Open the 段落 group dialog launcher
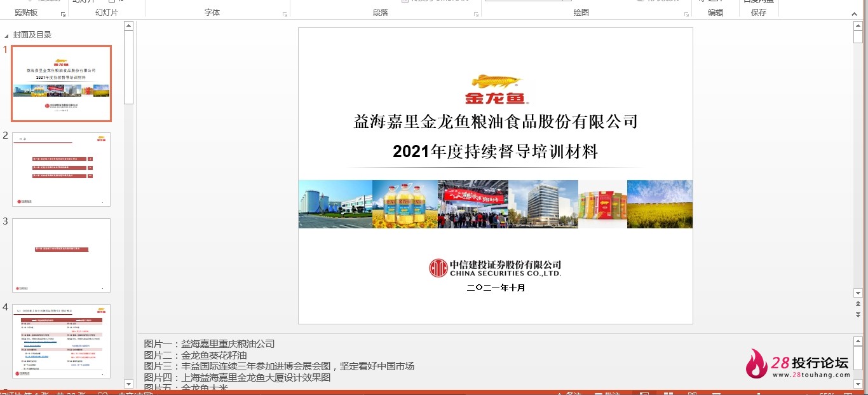This screenshot has width=868, height=395. point(476,14)
